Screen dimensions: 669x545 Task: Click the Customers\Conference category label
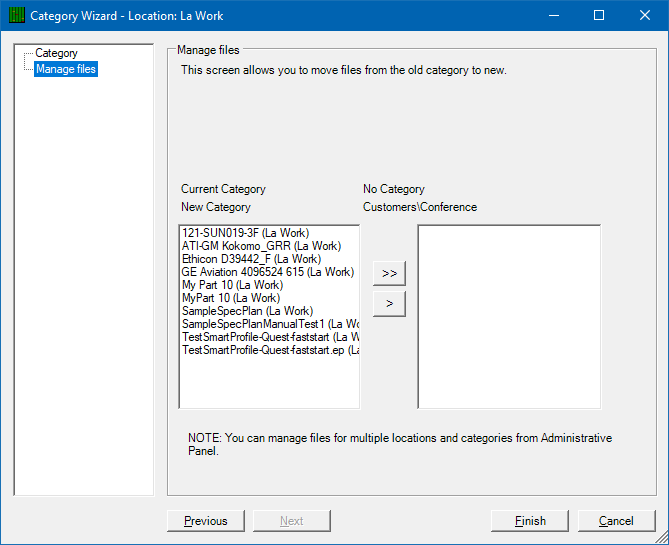420,207
